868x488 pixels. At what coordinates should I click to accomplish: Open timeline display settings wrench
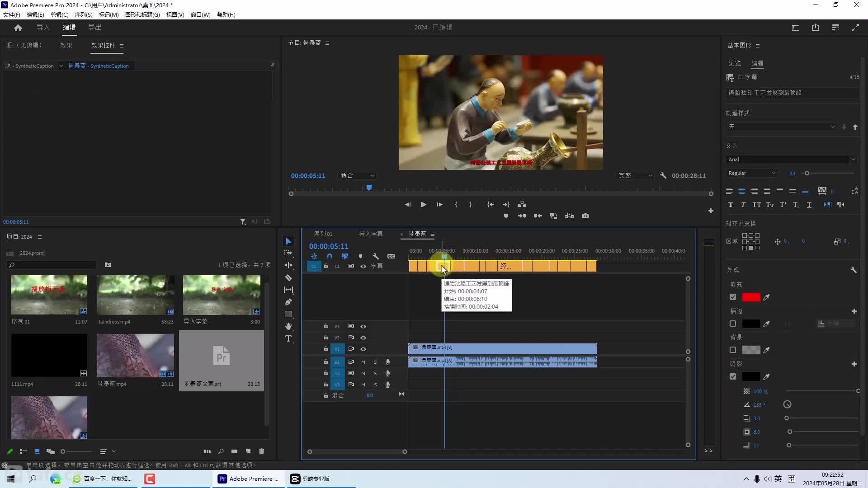click(x=376, y=256)
